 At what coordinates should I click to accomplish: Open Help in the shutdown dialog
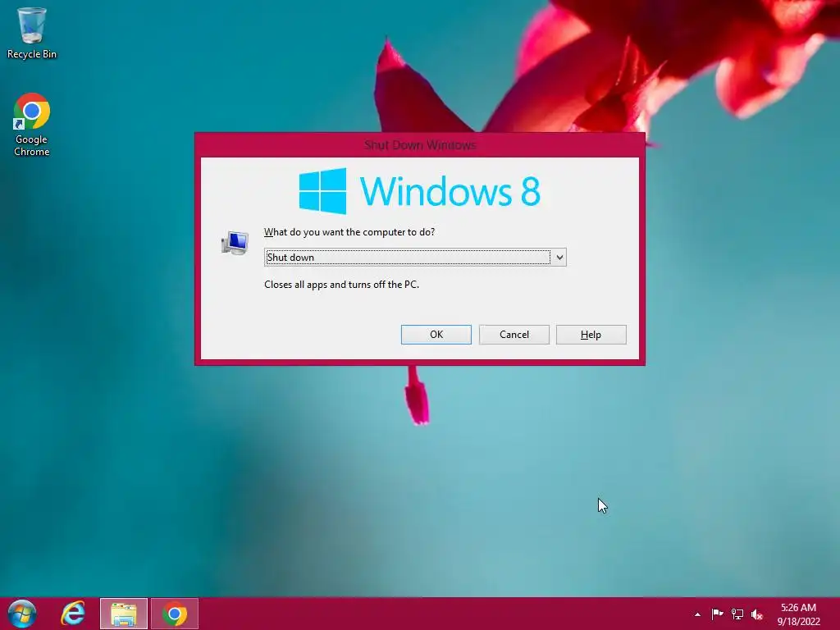pos(591,335)
